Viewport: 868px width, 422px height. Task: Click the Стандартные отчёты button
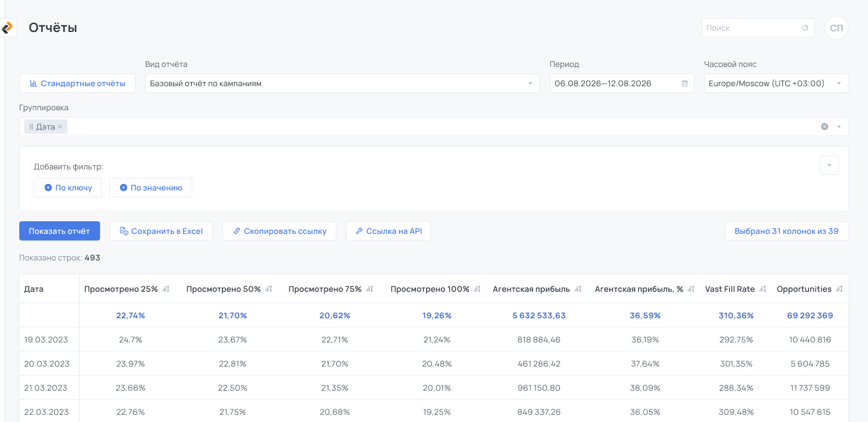point(77,83)
